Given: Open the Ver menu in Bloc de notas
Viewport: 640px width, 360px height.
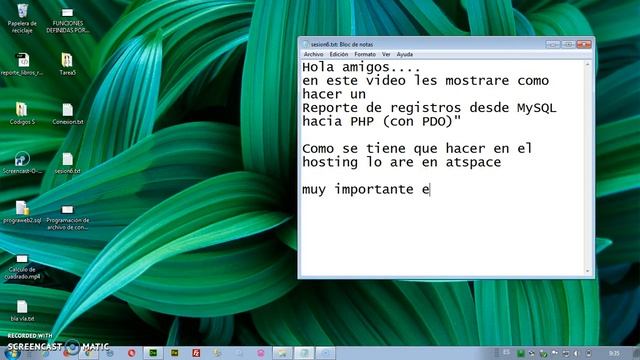Looking at the screenshot, I should click(x=386, y=54).
